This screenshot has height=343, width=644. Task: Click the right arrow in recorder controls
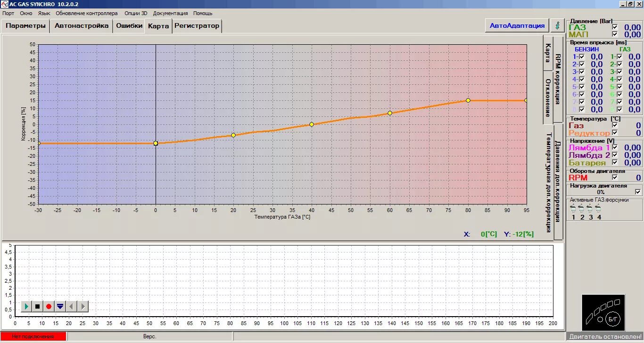pyautogui.click(x=83, y=307)
